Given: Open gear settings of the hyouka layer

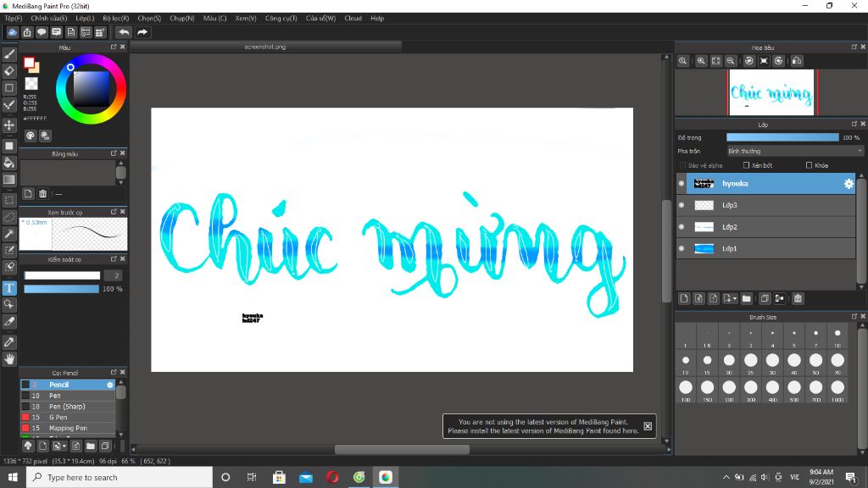Looking at the screenshot, I should (x=849, y=184).
